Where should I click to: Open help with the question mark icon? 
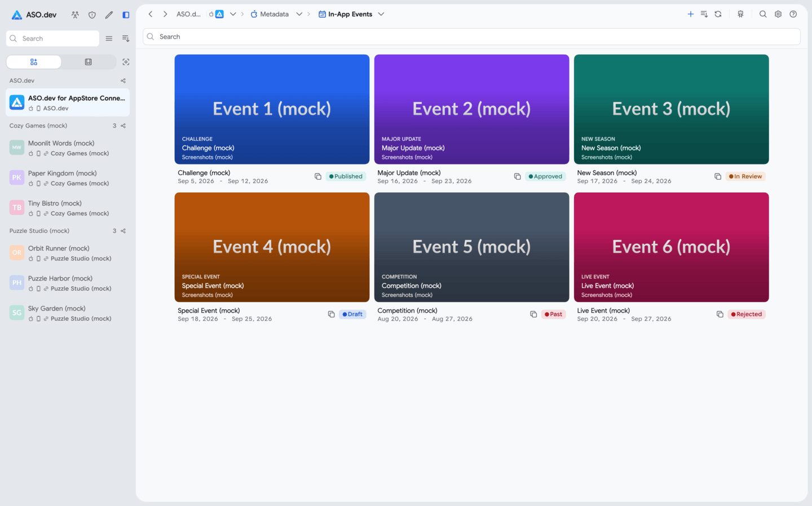793,14
